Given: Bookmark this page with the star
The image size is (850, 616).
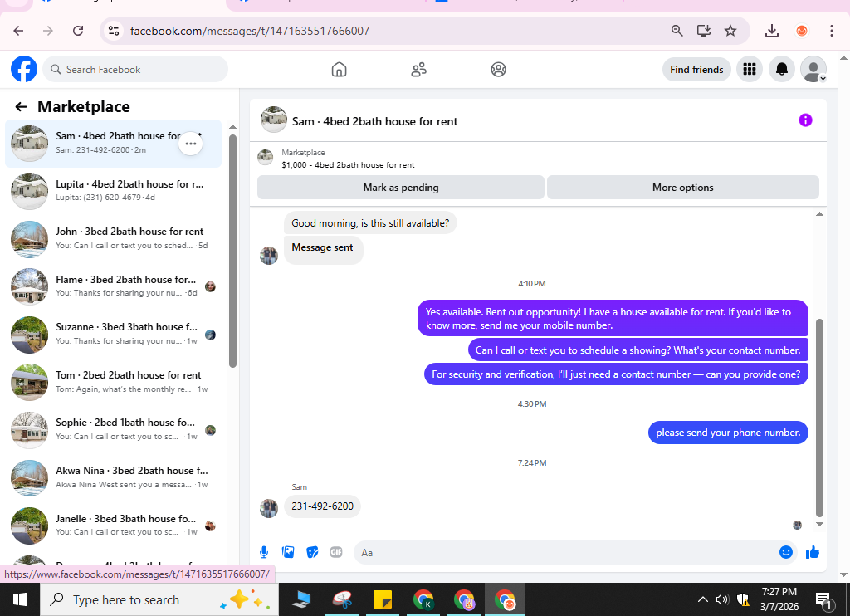Looking at the screenshot, I should coord(730,31).
